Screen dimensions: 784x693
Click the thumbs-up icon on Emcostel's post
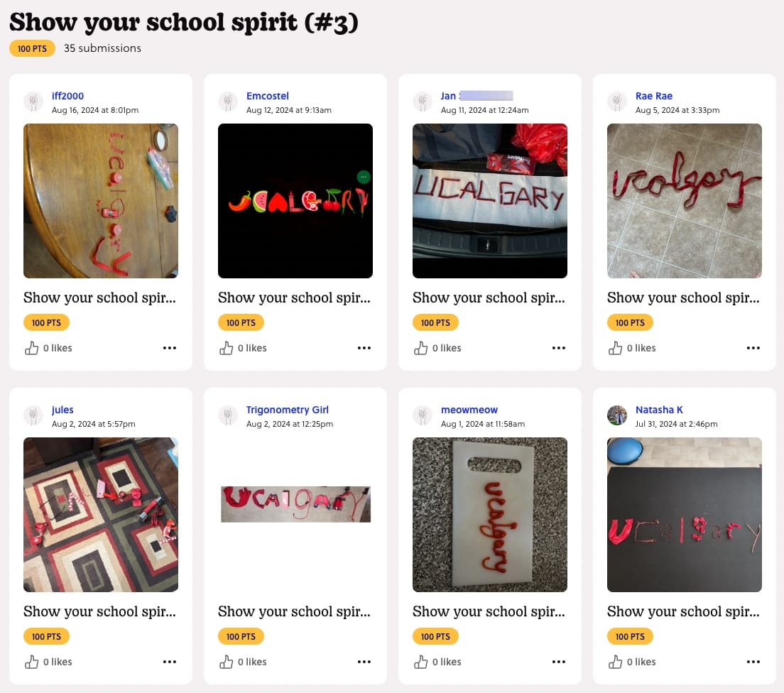point(227,348)
